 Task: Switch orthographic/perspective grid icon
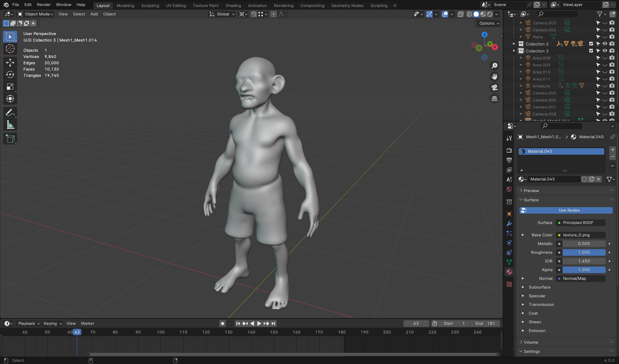pos(494,98)
